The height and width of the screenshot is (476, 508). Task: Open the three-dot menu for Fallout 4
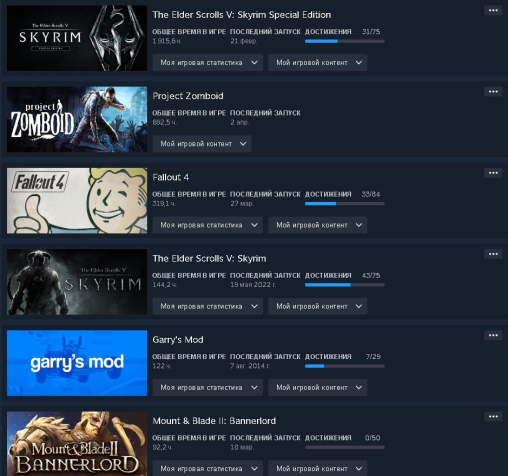493,173
